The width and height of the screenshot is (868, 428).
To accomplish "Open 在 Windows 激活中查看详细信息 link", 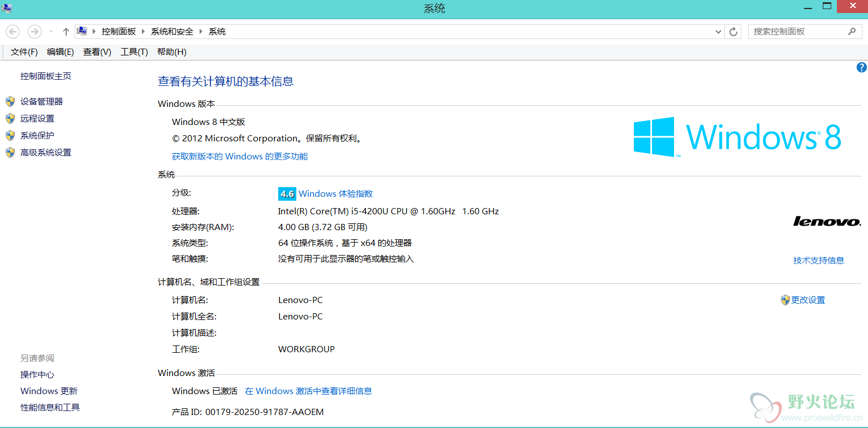I will click(308, 391).
